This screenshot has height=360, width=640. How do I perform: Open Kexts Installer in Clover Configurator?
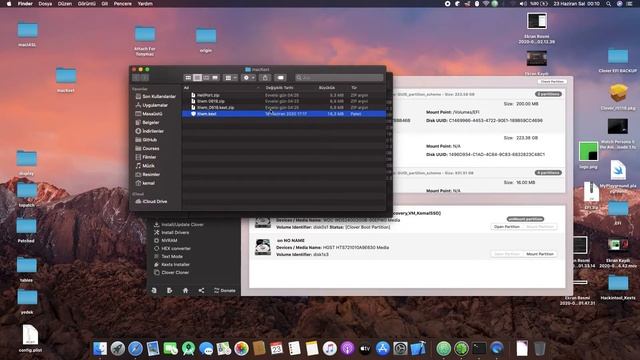point(171,264)
